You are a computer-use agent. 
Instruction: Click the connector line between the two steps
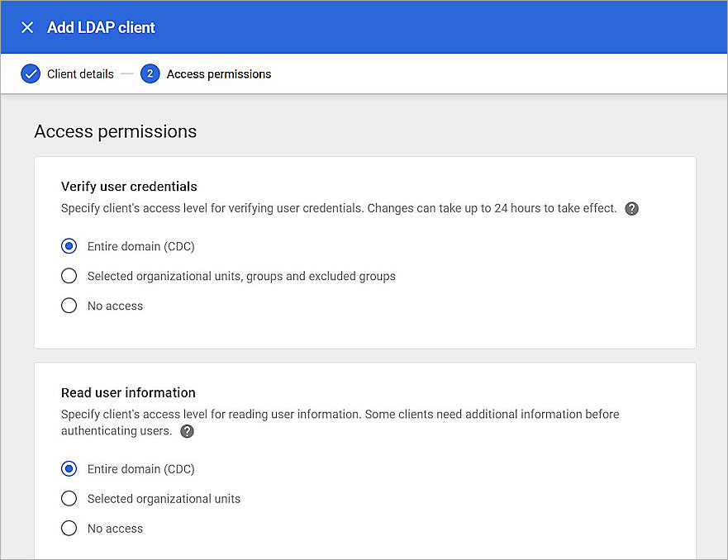point(127,74)
